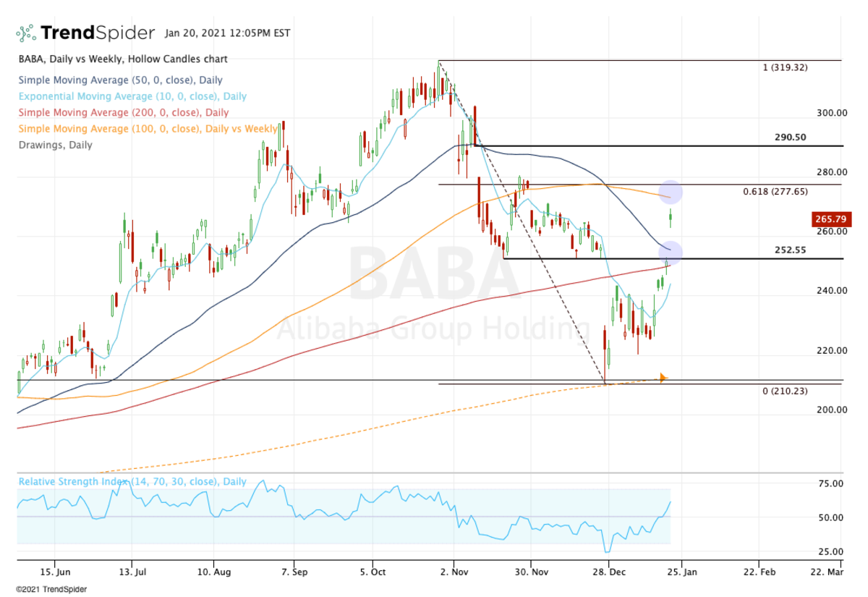This screenshot has height=597, width=868.
Task: Click the 7. Sep date axis label
Action: [293, 572]
